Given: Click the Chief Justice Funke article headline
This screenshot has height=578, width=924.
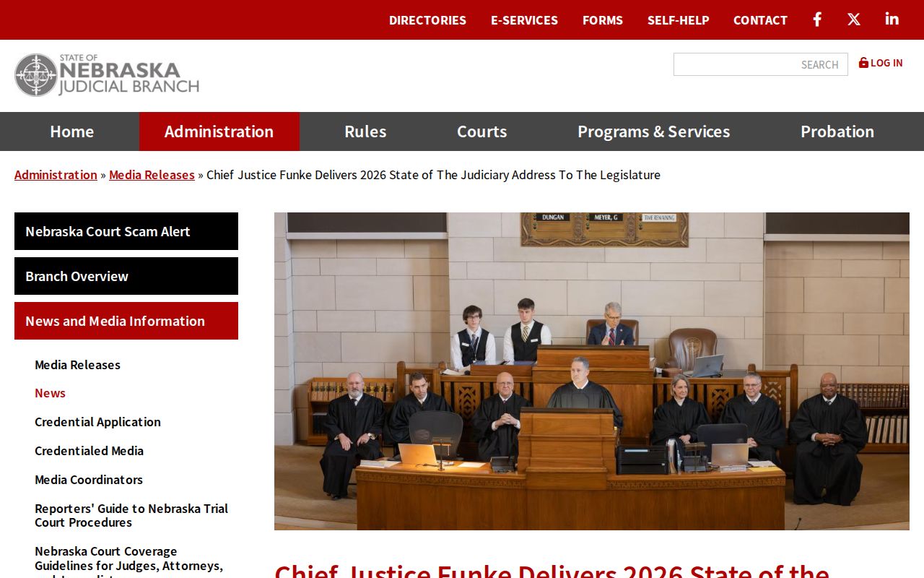Looking at the screenshot, I should coord(552,570).
